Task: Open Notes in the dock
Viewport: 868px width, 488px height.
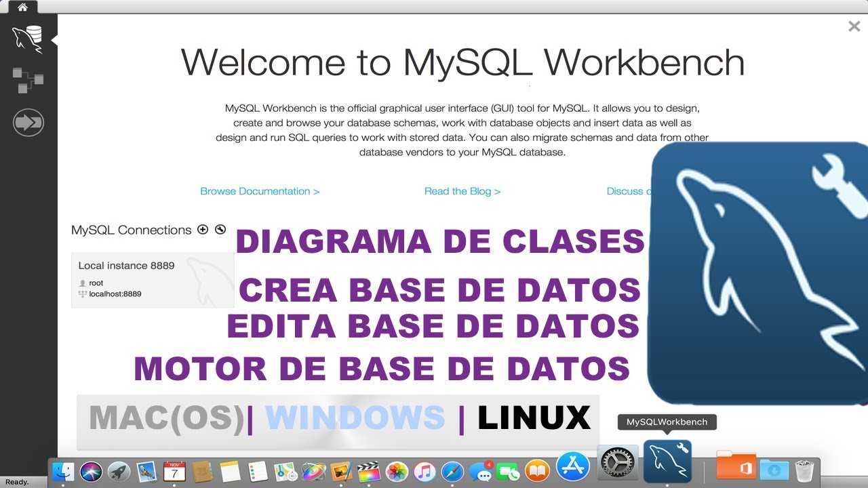Action: point(230,472)
